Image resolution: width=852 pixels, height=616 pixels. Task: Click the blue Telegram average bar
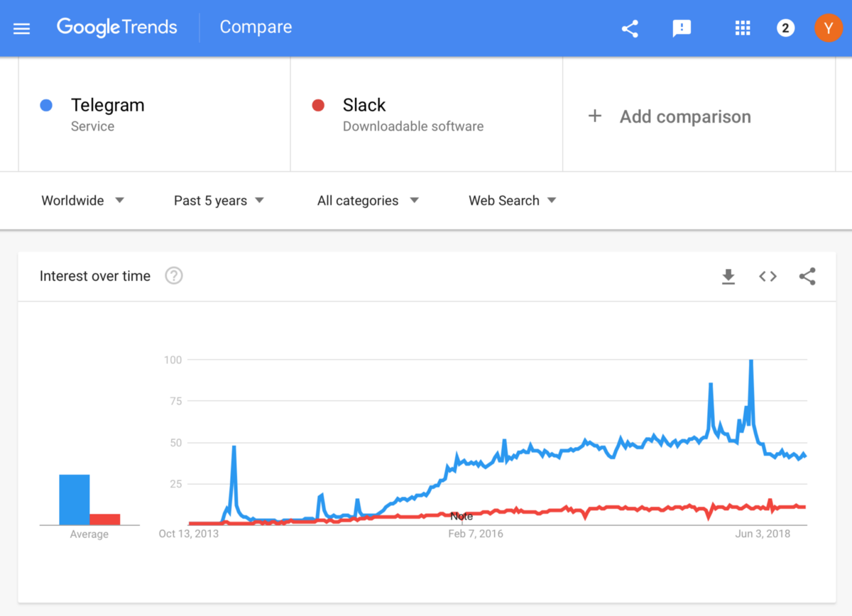74,500
